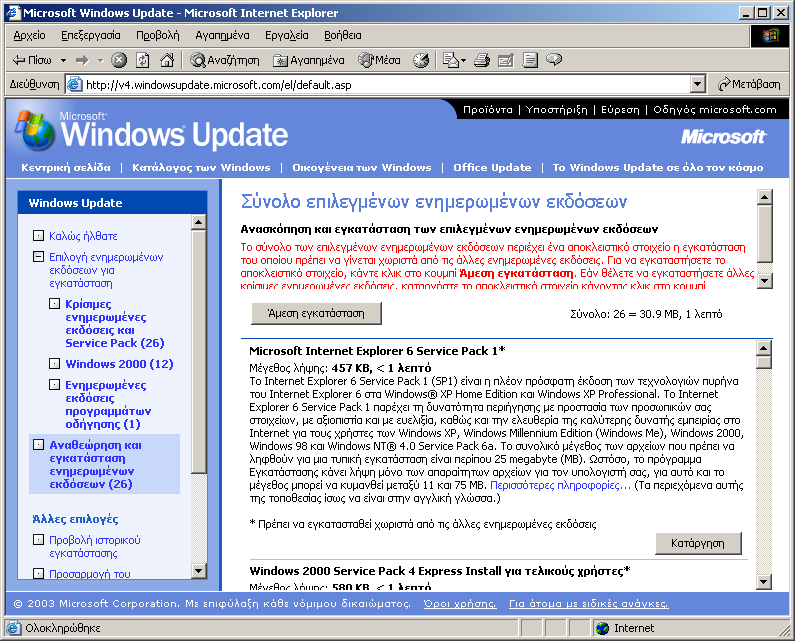Go to Οικογένεια των Windows nav tab

click(362, 167)
